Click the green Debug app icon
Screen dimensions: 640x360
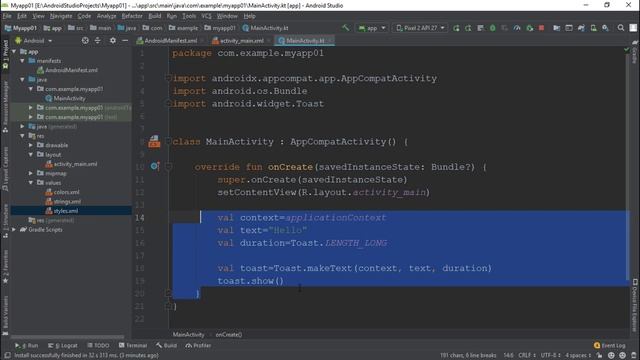tap(493, 28)
